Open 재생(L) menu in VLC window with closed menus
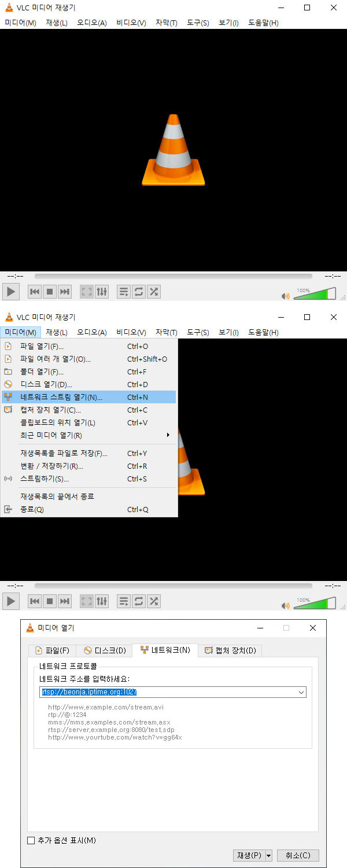This screenshot has height=868, width=347. pos(57,23)
